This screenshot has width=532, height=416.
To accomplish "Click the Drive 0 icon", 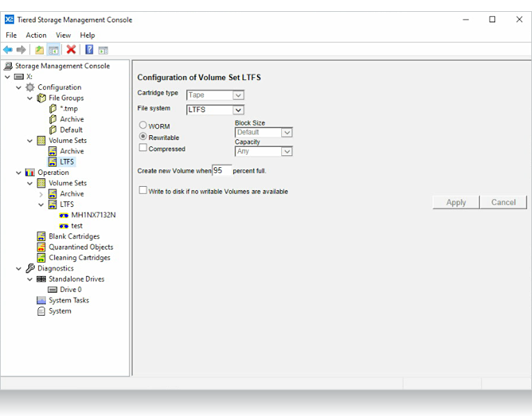I will [53, 290].
